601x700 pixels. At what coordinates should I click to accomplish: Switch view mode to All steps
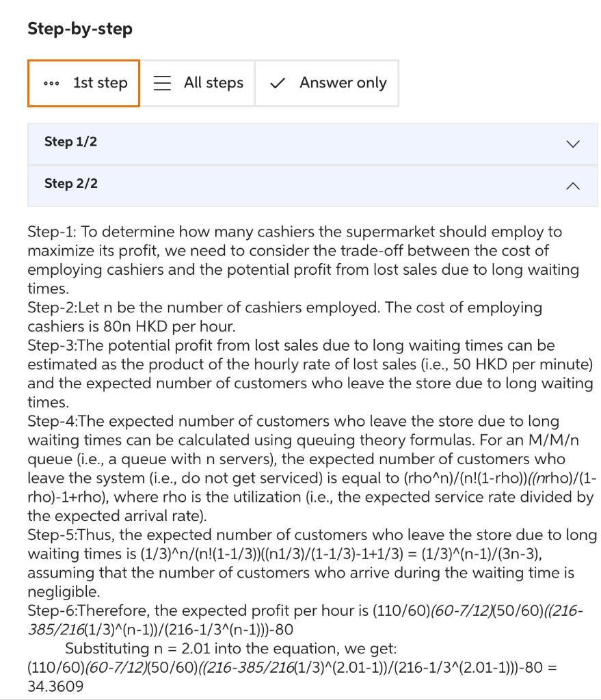tap(198, 83)
